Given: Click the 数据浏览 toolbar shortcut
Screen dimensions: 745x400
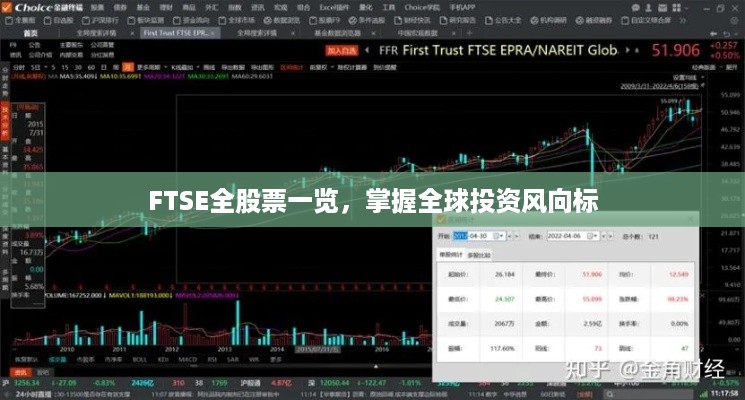Looking at the screenshot, I should click(282, 20).
